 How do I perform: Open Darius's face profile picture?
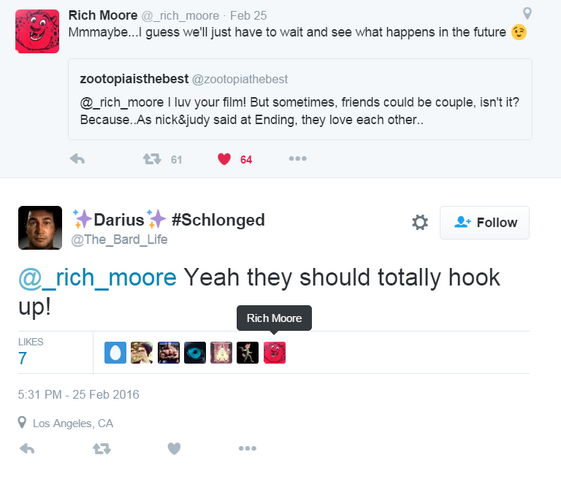tap(40, 228)
